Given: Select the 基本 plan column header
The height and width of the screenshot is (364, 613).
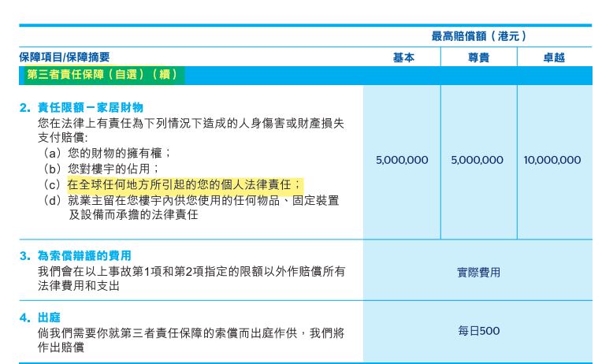Looking at the screenshot, I should 403,58.
